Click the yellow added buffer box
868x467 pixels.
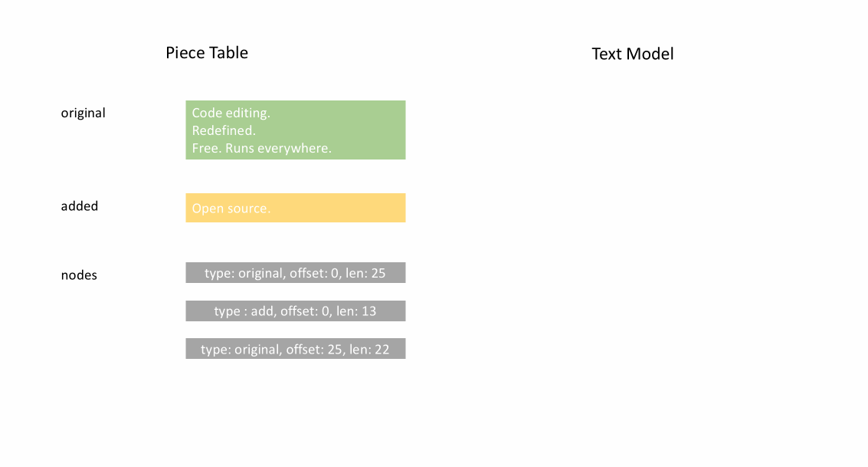click(345, 208)
